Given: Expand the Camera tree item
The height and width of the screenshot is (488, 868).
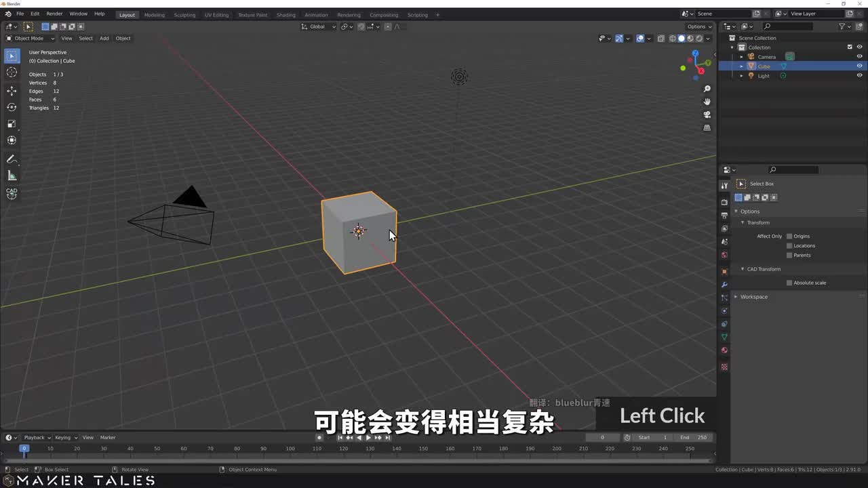Looking at the screenshot, I should 741,57.
